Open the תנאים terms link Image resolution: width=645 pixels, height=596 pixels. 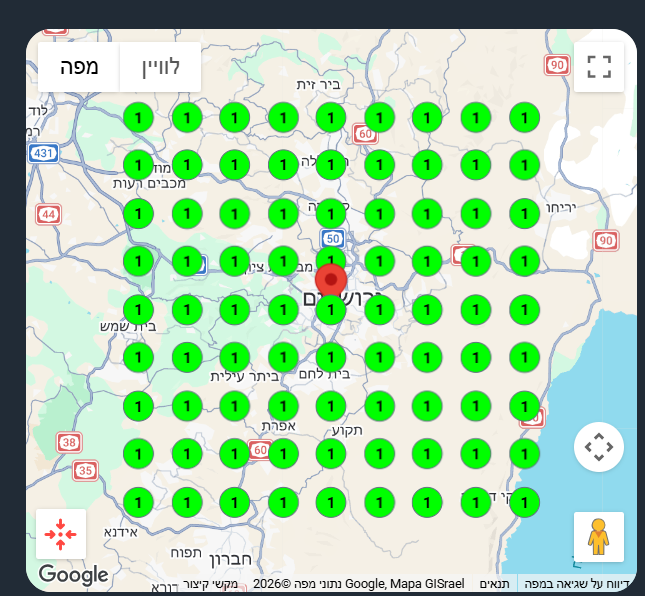tap(494, 584)
